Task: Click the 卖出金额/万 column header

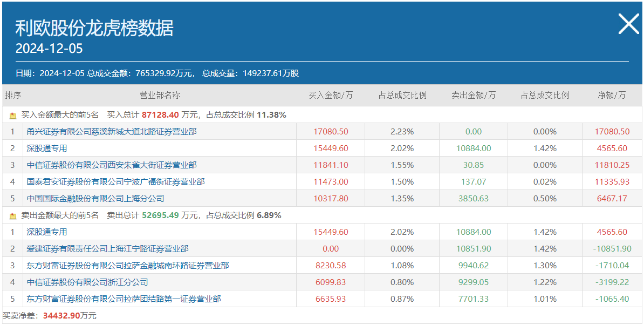Action: click(x=474, y=96)
